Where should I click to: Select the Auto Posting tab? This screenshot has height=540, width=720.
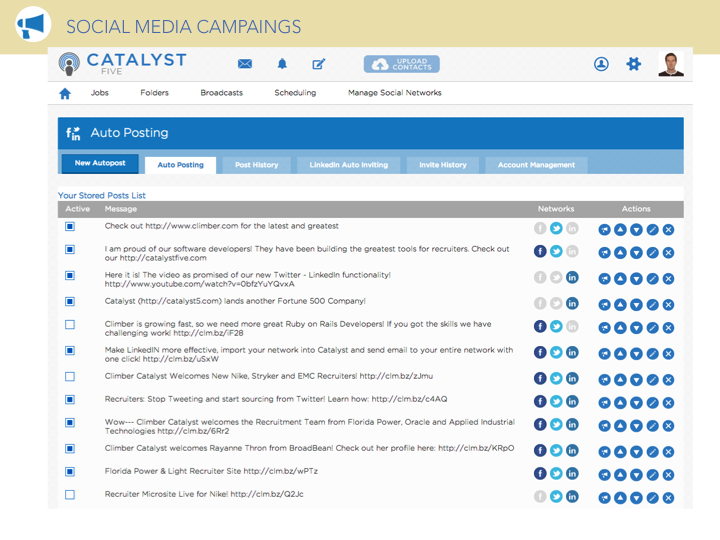click(180, 165)
